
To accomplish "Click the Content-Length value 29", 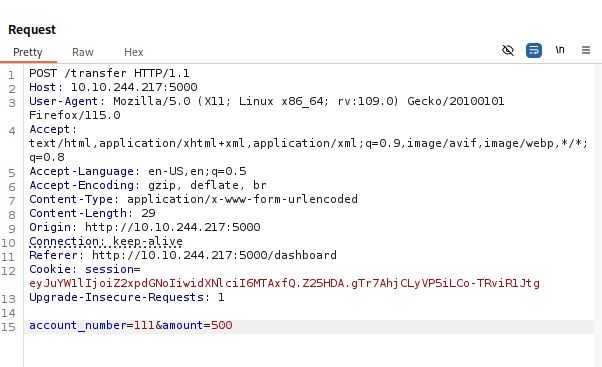I will coord(148,213).
